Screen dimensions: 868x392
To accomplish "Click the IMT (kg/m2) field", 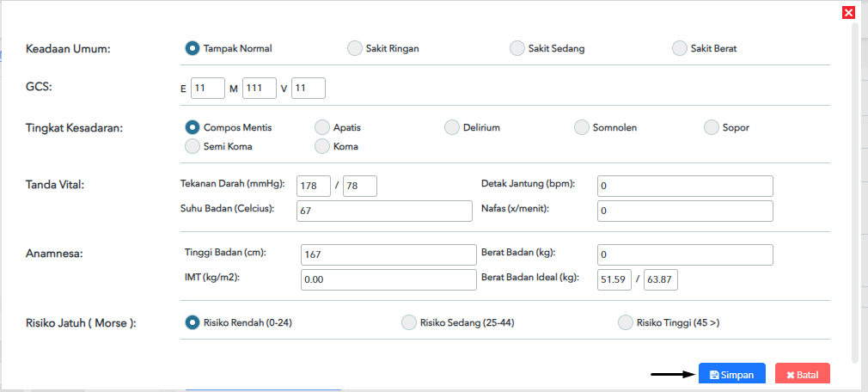I will 388,279.
